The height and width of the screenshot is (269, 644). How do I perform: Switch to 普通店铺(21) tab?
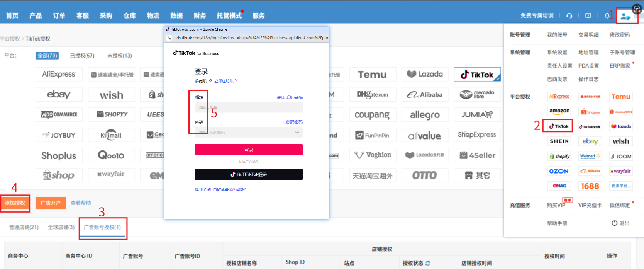coord(24,227)
